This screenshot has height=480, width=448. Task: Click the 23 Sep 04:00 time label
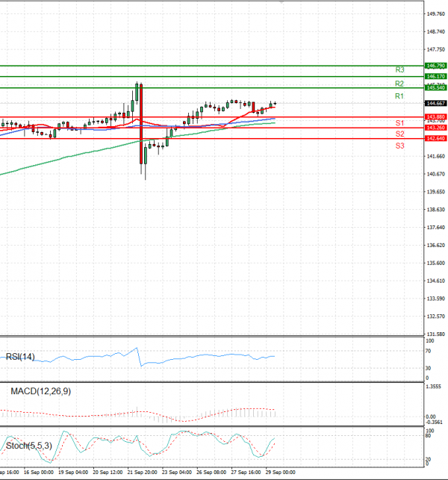point(177,473)
